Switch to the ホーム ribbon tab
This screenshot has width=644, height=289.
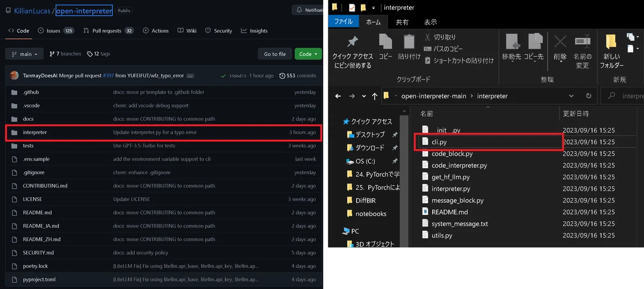(x=373, y=22)
